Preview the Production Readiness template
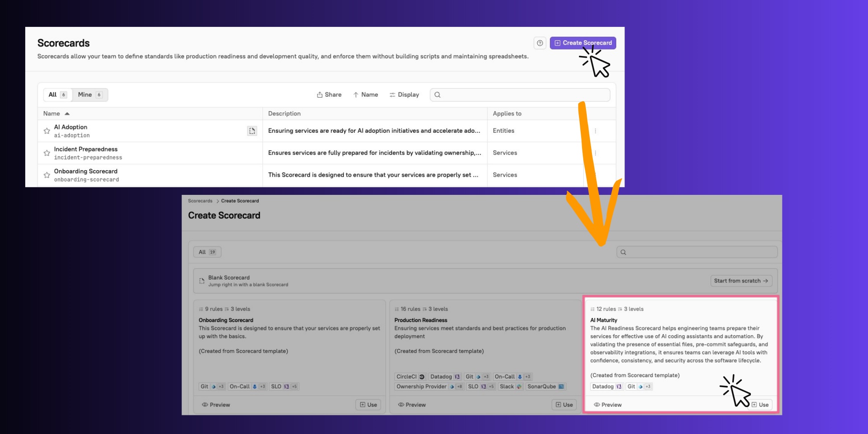 [411, 405]
